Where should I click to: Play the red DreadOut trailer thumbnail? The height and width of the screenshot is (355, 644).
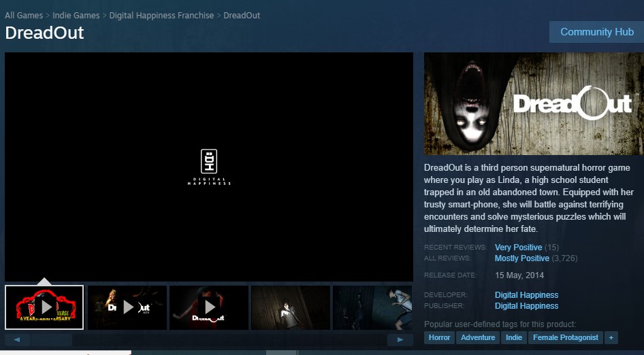coord(209,307)
